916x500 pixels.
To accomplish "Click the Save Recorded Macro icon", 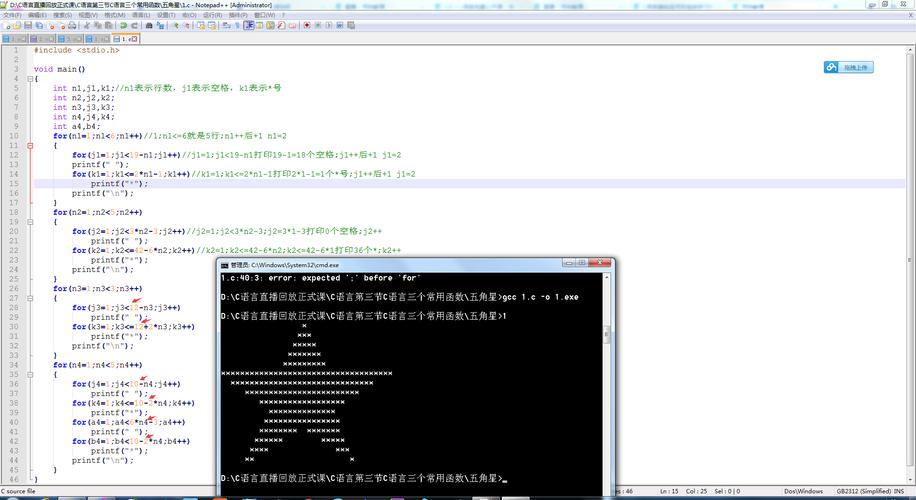I will (x=351, y=26).
